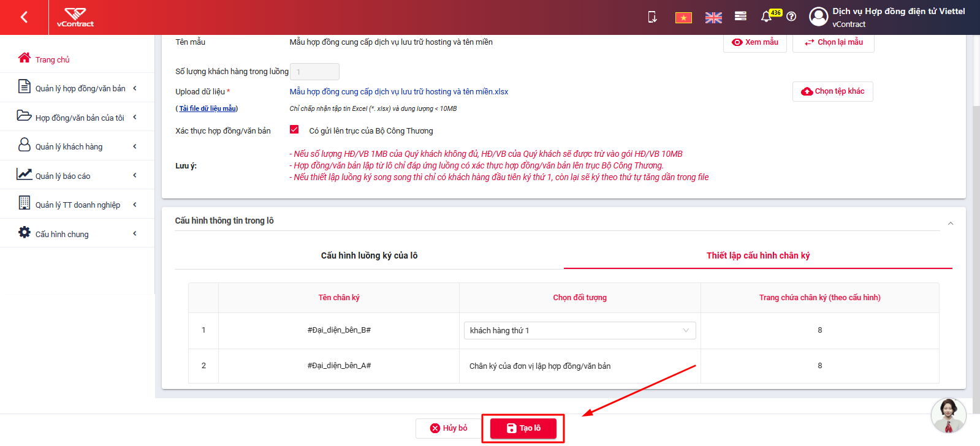Click the Hủy bỏ button
This screenshot has height=446, width=980.
[449, 428]
